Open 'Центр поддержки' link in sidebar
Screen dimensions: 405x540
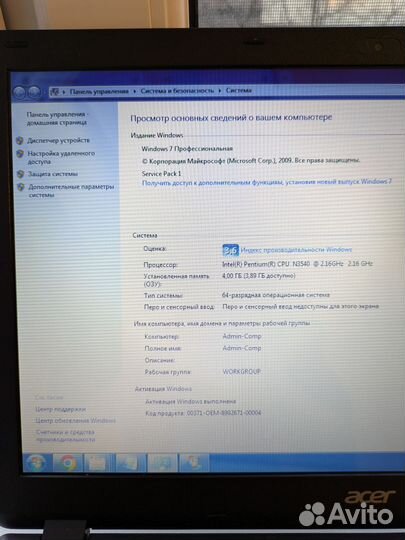(60, 409)
